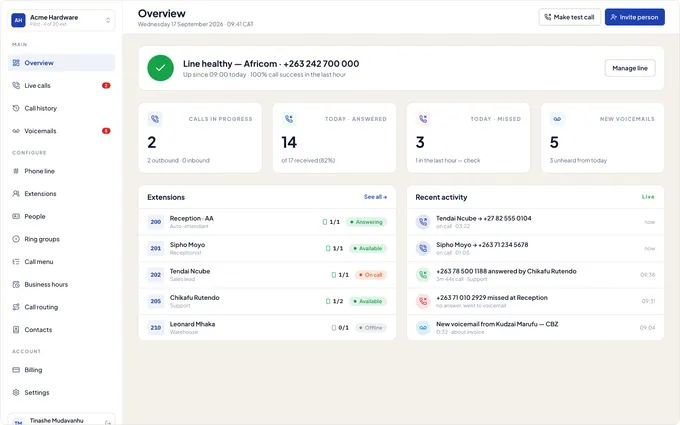The image size is (680, 425).
Task: Click the Voicemails count badge
Action: click(106, 131)
